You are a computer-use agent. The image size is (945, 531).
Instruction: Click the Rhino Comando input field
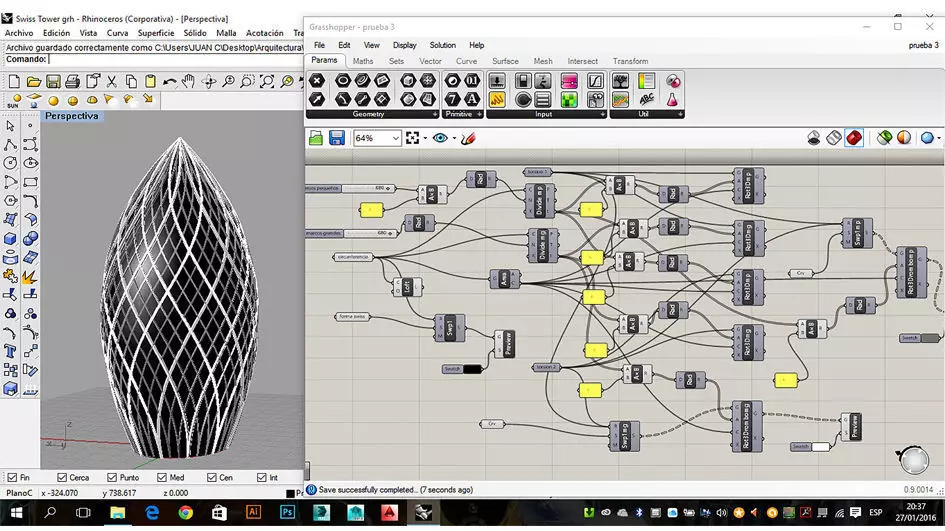(176, 59)
